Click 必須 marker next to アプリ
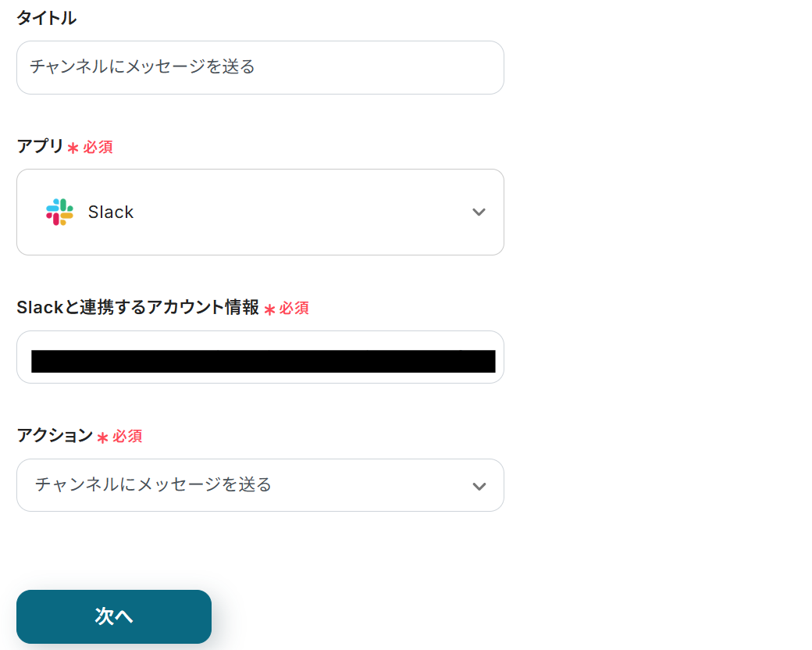812x650 pixels. coord(98,148)
